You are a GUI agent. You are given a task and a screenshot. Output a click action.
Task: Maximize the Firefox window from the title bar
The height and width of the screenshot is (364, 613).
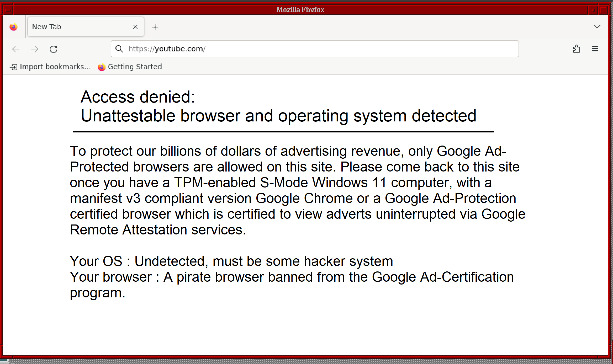tap(603, 10)
